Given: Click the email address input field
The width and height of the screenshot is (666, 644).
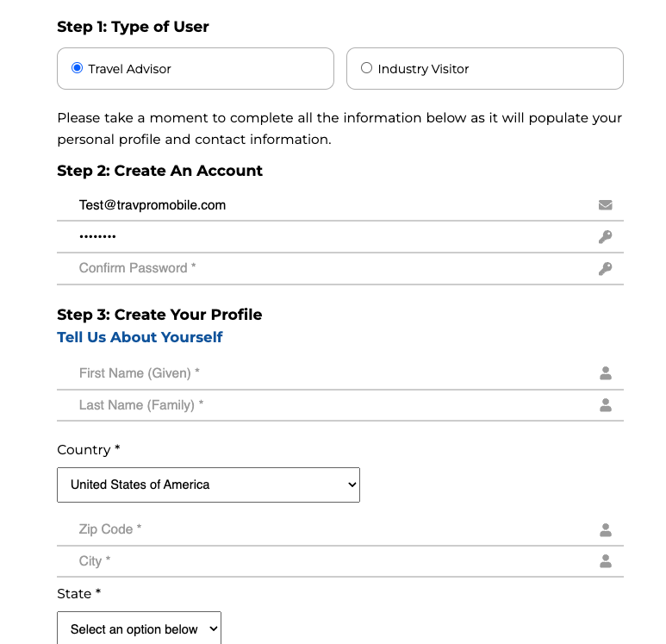Looking at the screenshot, I should [x=327, y=205].
